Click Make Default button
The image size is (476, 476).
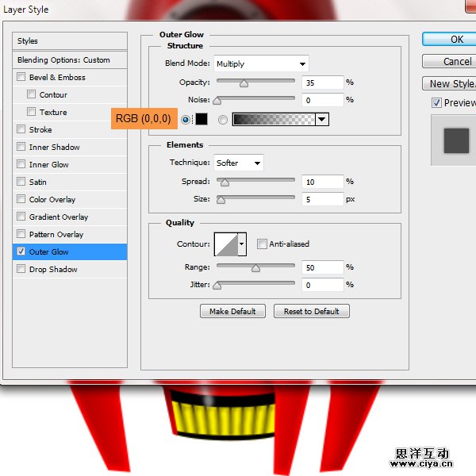tap(232, 311)
